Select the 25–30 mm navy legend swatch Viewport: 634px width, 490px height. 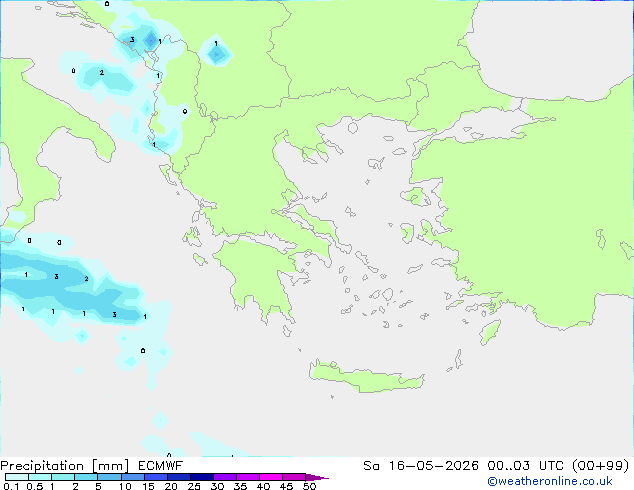coord(202,477)
